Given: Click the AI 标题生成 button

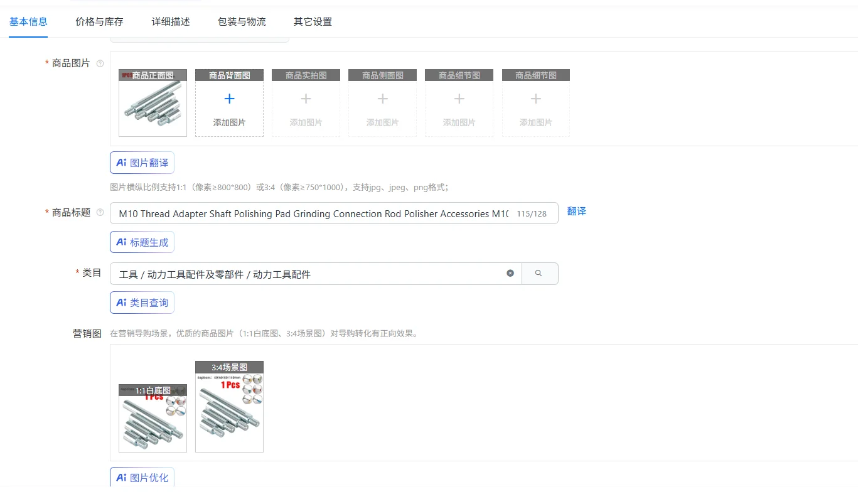Looking at the screenshot, I should click(x=142, y=242).
